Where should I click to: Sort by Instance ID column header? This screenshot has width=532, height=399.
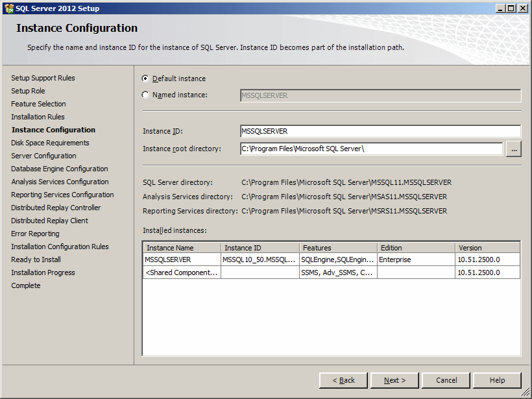click(260, 248)
